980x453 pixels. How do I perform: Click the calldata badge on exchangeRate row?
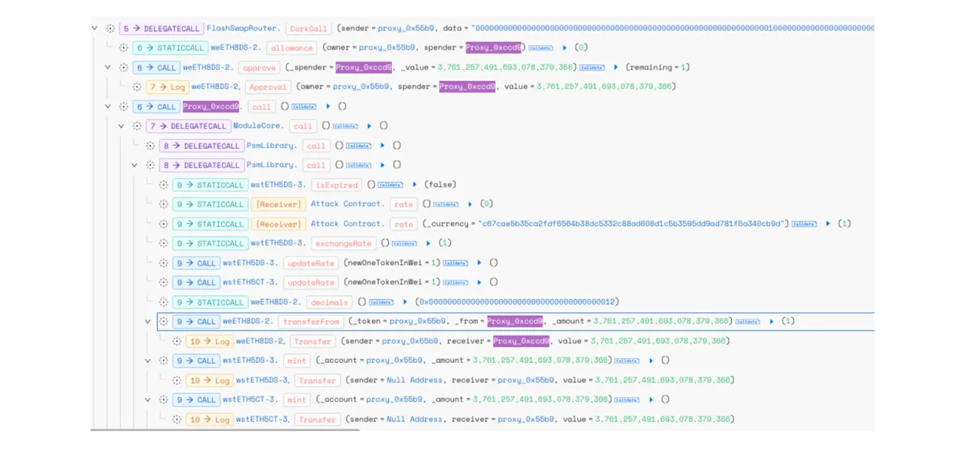404,243
